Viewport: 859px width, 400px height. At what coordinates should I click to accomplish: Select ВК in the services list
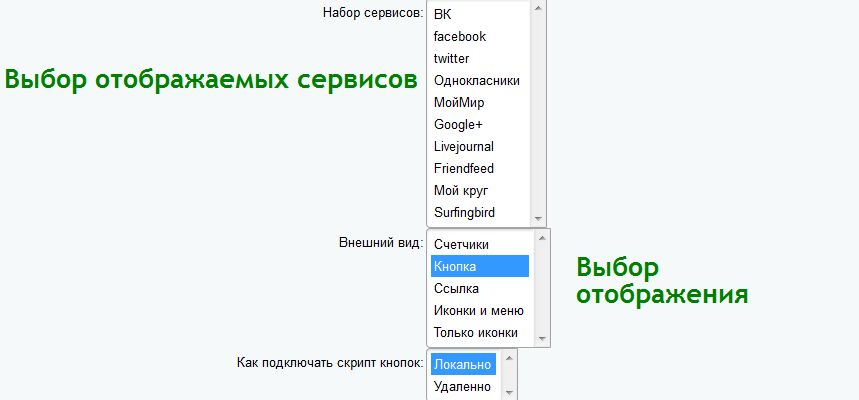point(443,14)
